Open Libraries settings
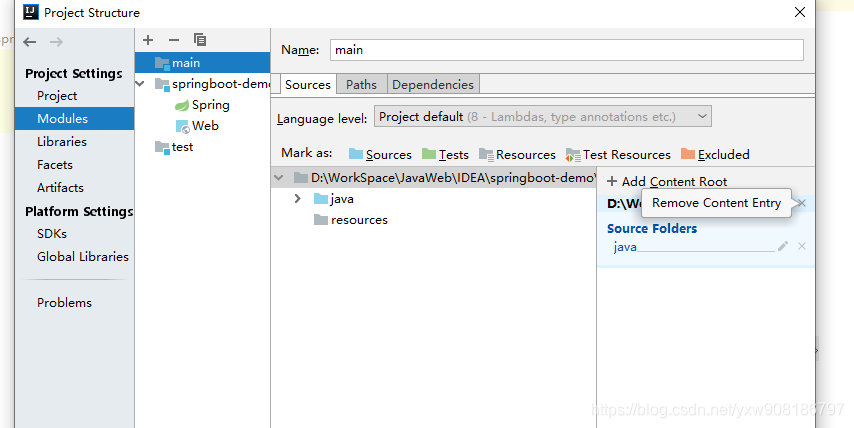The height and width of the screenshot is (428, 854). [62, 142]
